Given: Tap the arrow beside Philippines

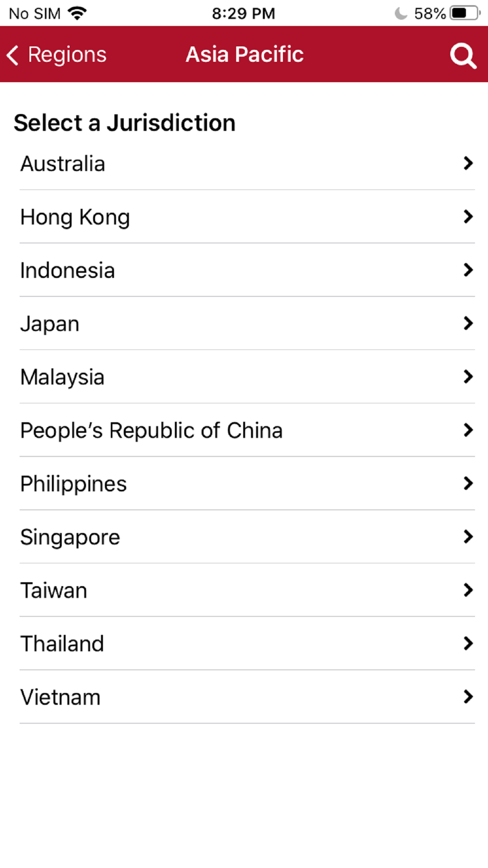Looking at the screenshot, I should pos(468,483).
